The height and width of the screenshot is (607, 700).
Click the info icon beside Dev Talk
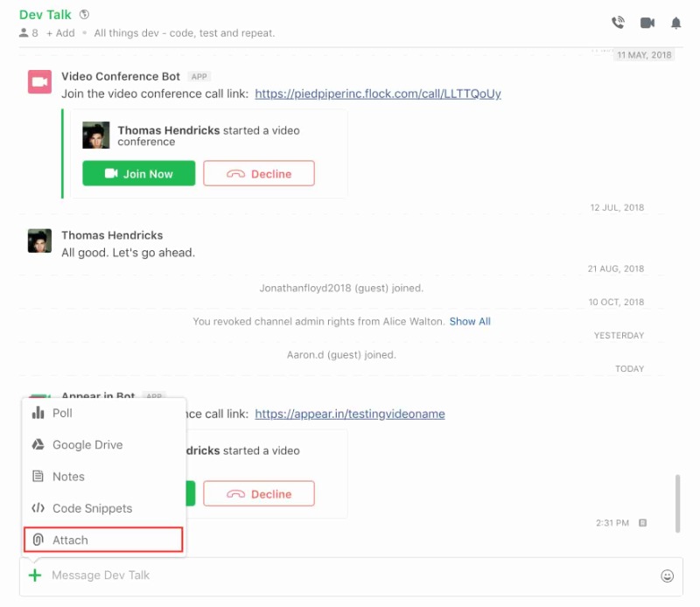(84, 14)
